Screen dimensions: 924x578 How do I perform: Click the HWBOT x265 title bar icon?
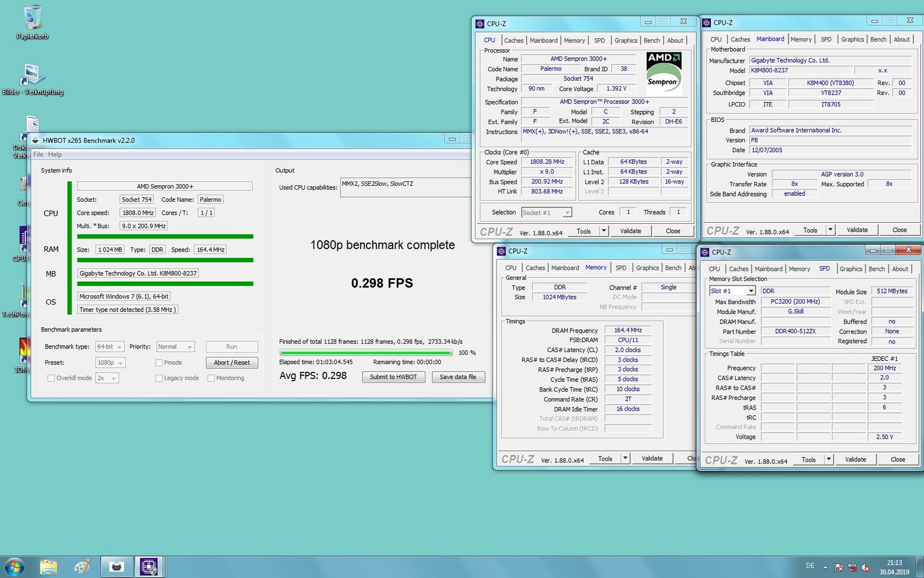pyautogui.click(x=35, y=140)
